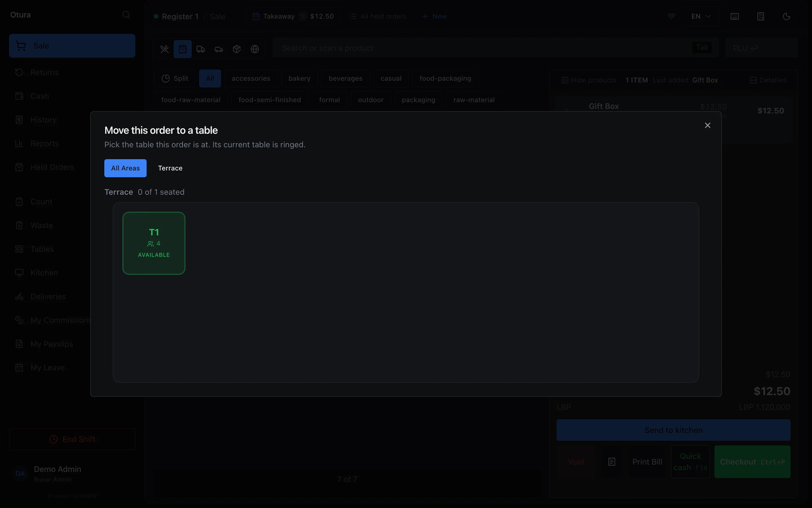This screenshot has height=508, width=812.
Task: Open the on-screen keyboard icon
Action: coord(734,16)
